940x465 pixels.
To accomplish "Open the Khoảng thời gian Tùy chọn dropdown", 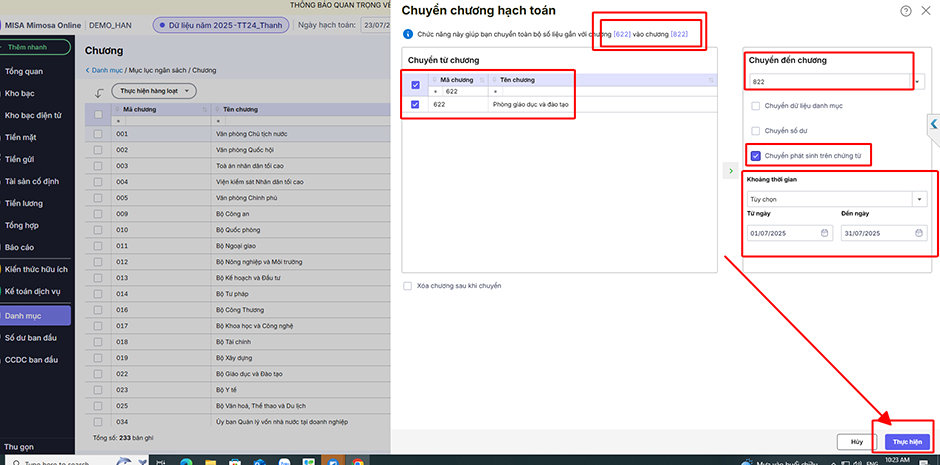I will (x=919, y=199).
